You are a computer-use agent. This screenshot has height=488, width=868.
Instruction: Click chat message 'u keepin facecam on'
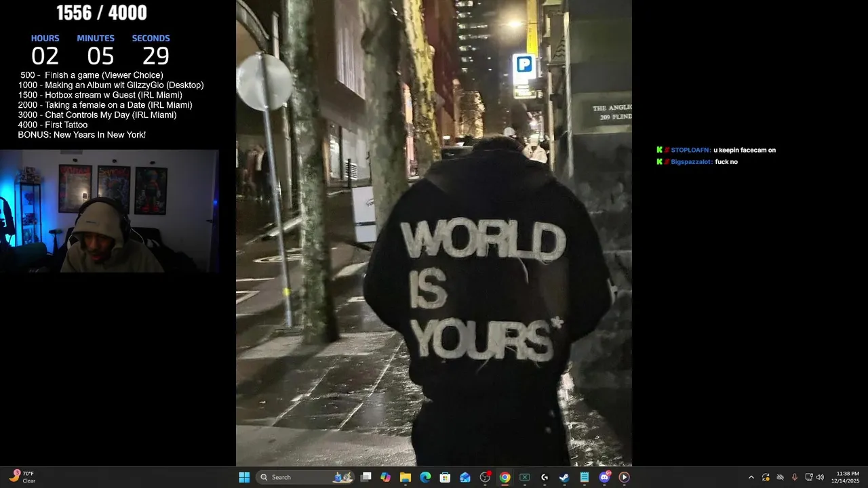point(745,150)
